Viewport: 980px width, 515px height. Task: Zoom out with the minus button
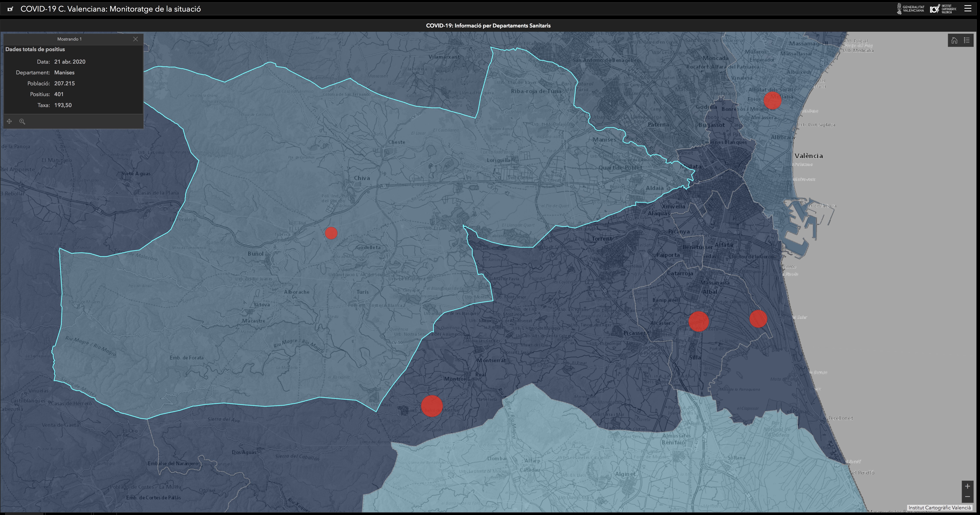(967, 497)
